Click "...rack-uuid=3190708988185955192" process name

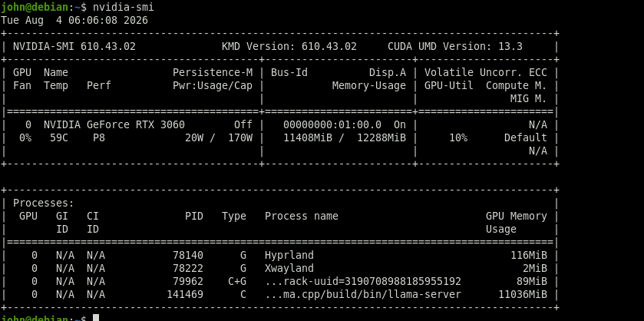363,282
